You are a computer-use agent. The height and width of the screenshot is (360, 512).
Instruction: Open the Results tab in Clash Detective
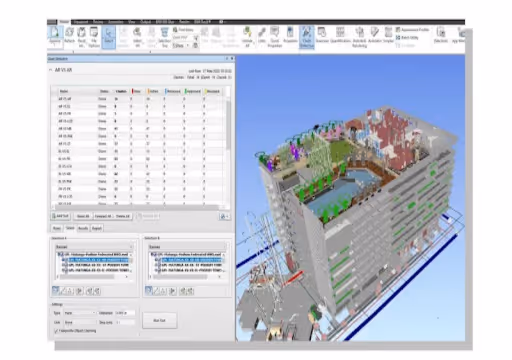point(83,228)
